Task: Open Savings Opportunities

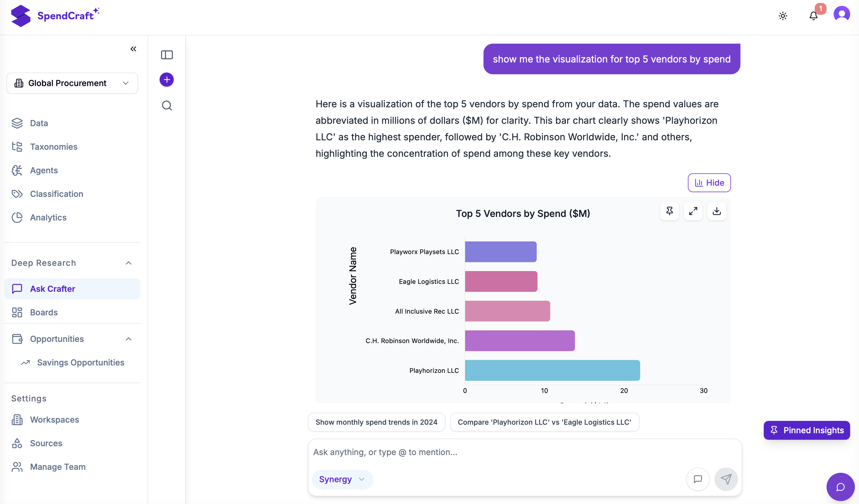Action: pos(81,362)
